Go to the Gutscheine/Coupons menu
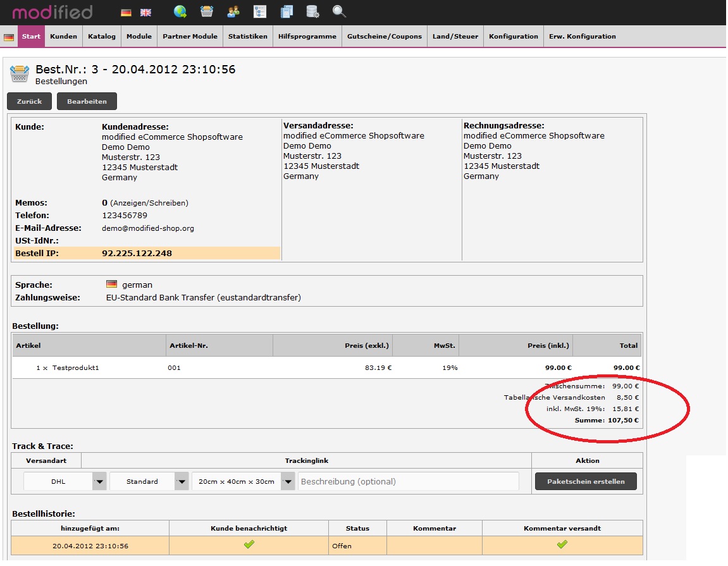This screenshot has width=728, height=566. click(385, 37)
